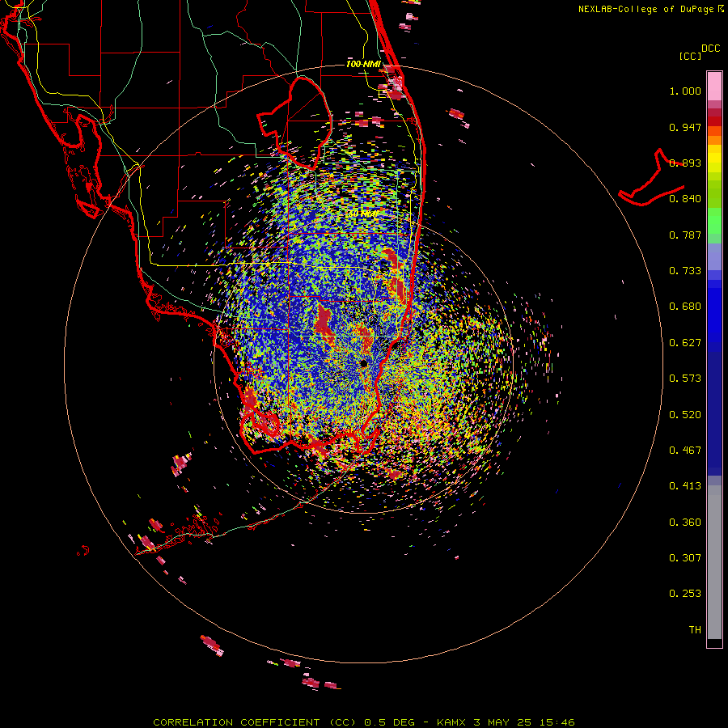Click the [CC] units label
The width and height of the screenshot is (728, 728).
(x=691, y=56)
